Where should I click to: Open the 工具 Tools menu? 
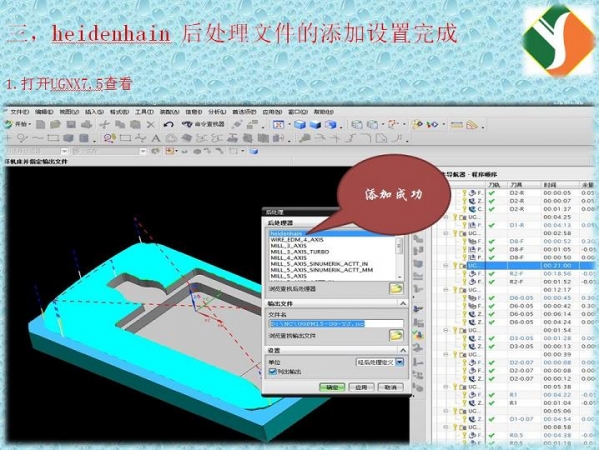(144, 112)
